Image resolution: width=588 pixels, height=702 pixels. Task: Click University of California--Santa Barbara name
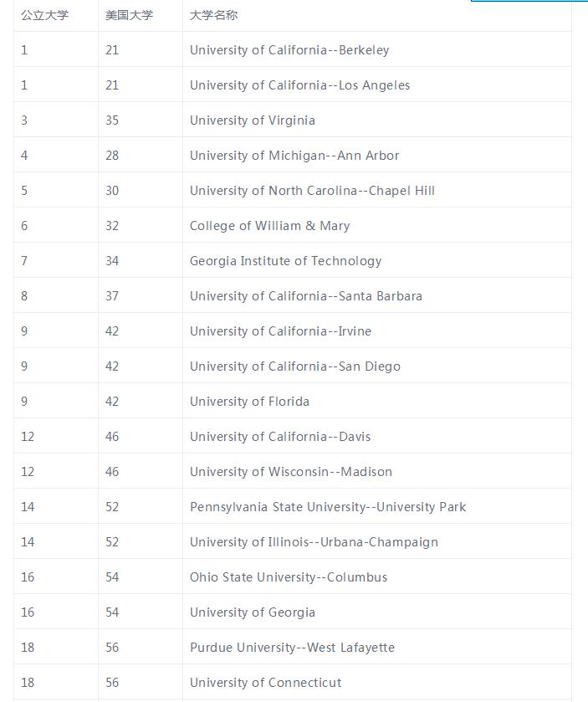coord(306,296)
